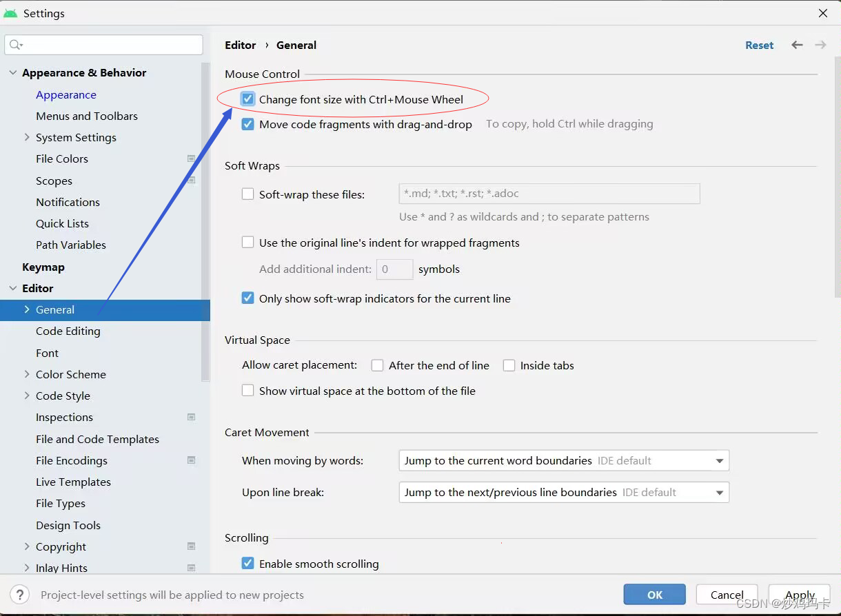Click Editor in the breadcrumb
The width and height of the screenshot is (841, 616).
[x=241, y=45]
